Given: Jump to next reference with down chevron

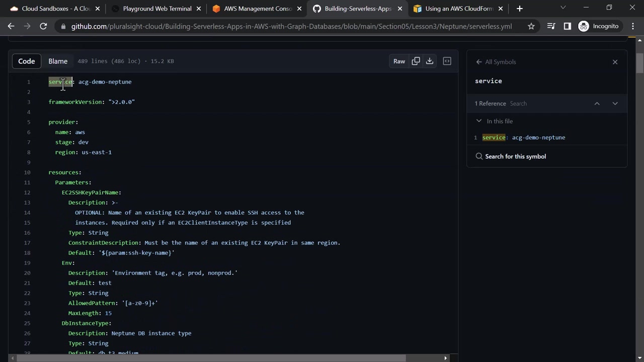Looking at the screenshot, I should pyautogui.click(x=615, y=104).
